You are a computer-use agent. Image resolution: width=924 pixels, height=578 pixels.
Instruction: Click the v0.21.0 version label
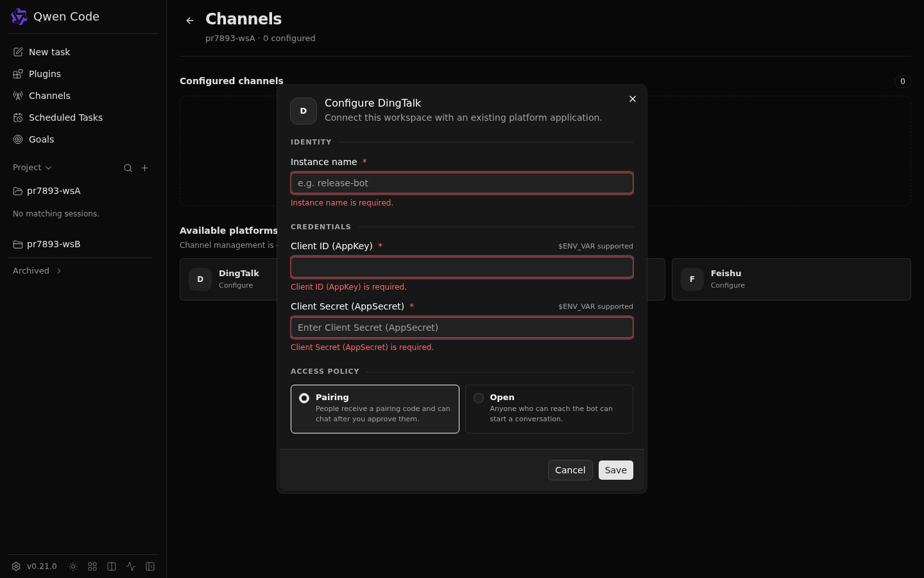pyautogui.click(x=42, y=566)
